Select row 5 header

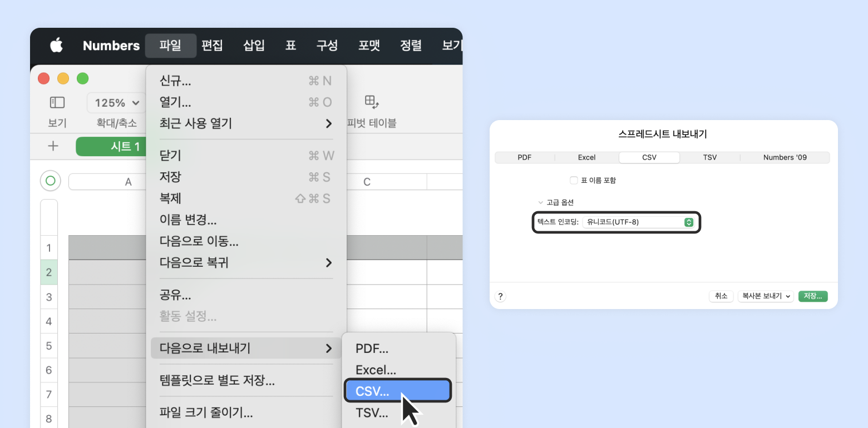49,346
